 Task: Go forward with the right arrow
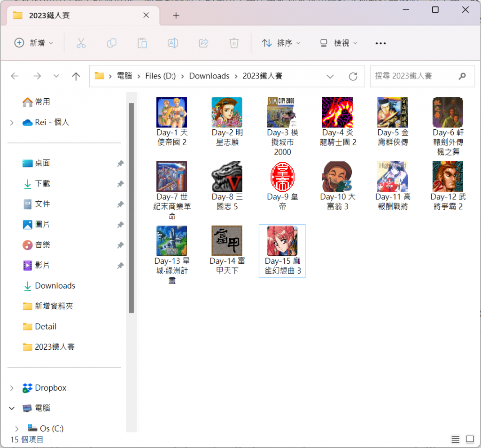pos(37,76)
